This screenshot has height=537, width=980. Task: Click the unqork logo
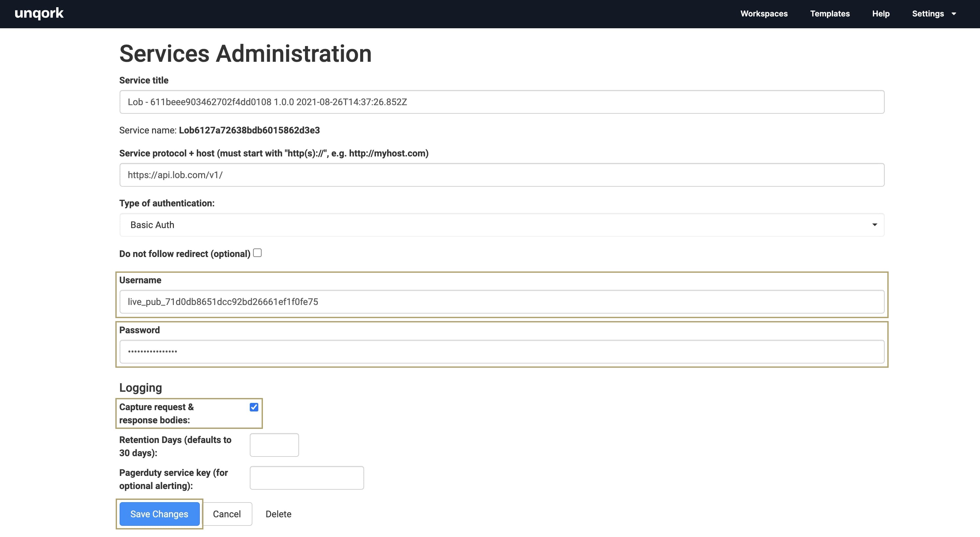39,13
